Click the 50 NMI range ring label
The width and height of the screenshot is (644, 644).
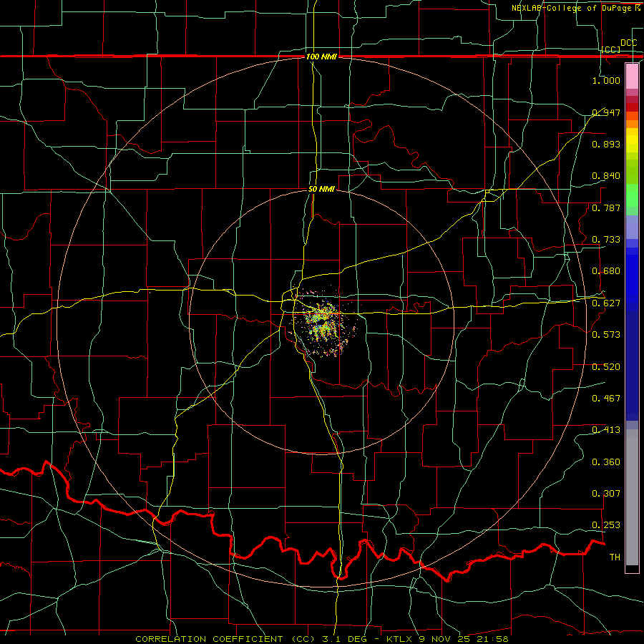[321, 189]
